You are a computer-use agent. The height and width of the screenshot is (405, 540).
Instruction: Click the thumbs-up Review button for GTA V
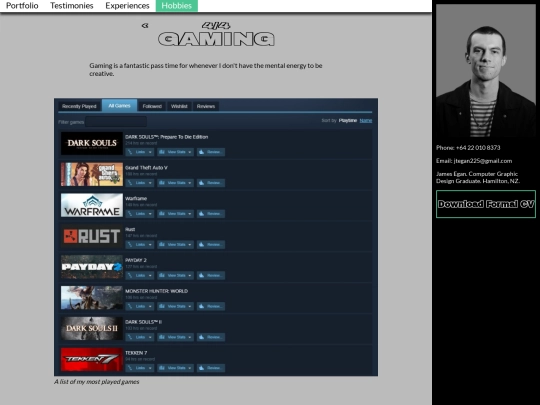211,183
